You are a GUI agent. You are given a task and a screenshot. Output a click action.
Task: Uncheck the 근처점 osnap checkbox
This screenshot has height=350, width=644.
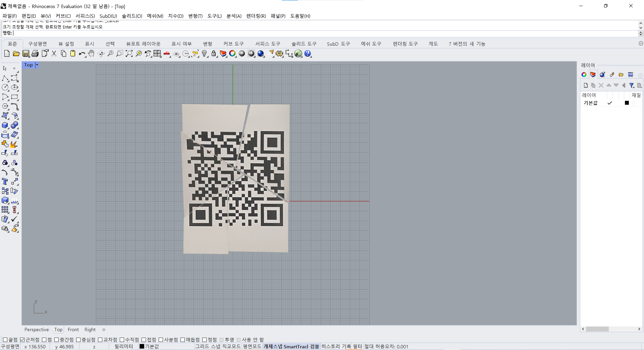[x=22, y=340]
